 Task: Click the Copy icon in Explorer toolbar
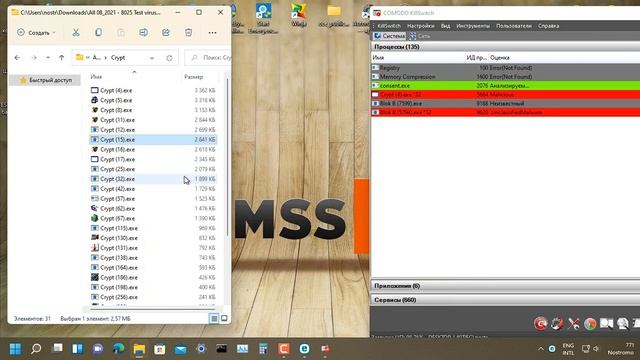click(x=98, y=32)
